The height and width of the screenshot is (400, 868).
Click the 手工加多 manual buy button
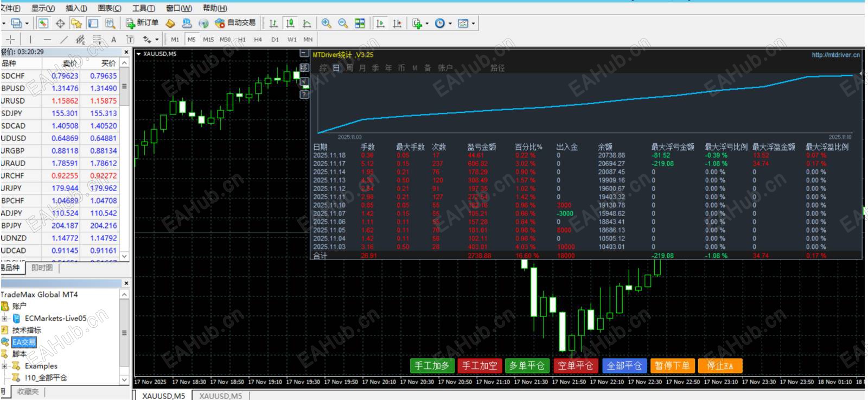pos(432,366)
